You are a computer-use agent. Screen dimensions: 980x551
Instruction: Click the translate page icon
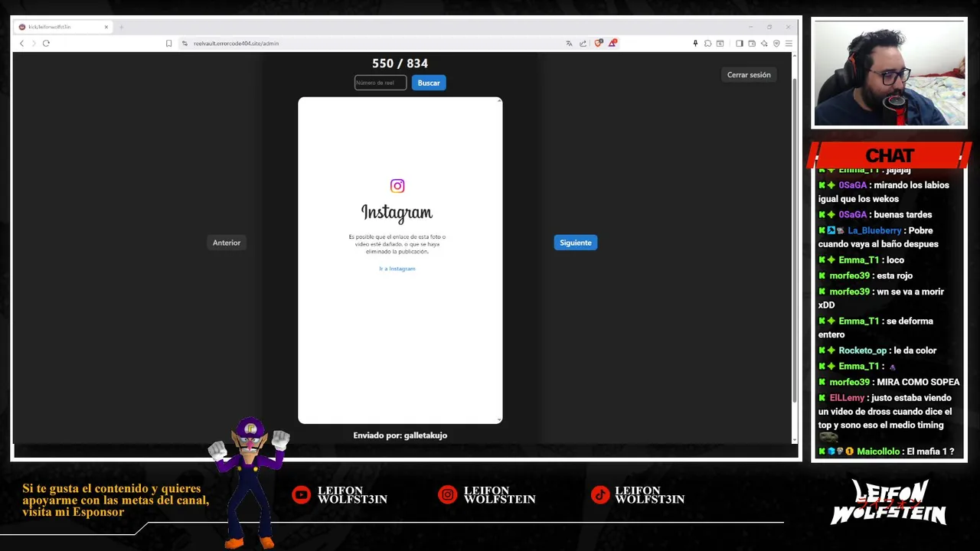tap(569, 44)
